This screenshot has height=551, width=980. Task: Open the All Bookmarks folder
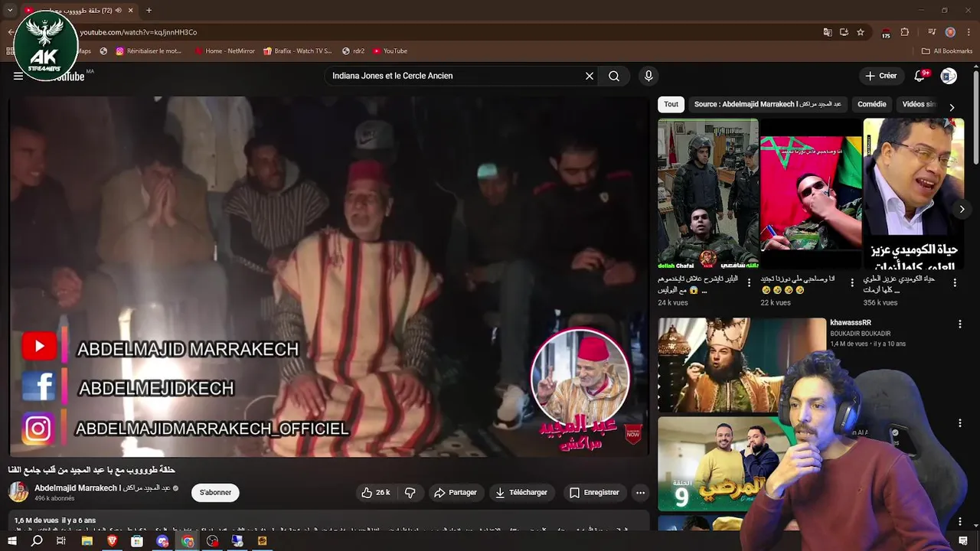947,51
